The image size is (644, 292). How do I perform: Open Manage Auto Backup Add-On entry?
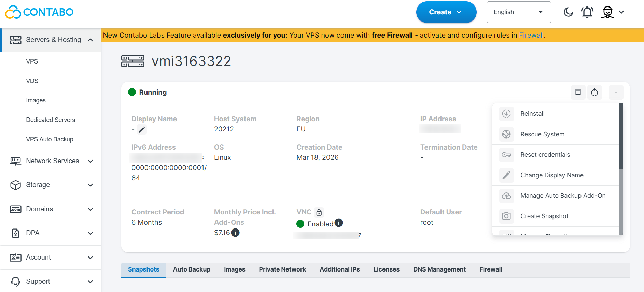pyautogui.click(x=556, y=196)
